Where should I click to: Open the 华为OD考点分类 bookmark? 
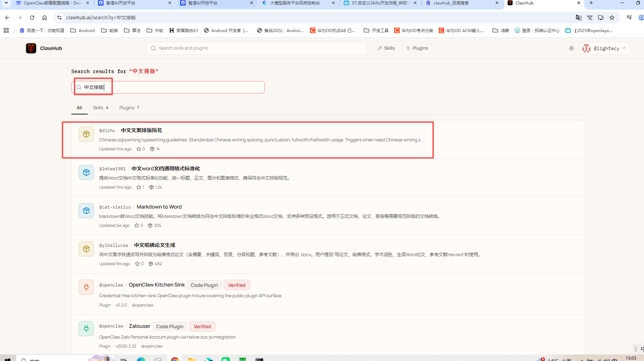(x=414, y=30)
